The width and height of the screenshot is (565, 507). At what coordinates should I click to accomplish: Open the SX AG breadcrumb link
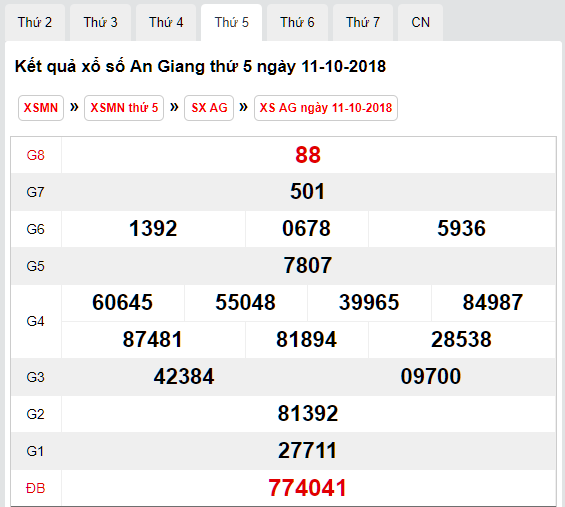point(209,108)
